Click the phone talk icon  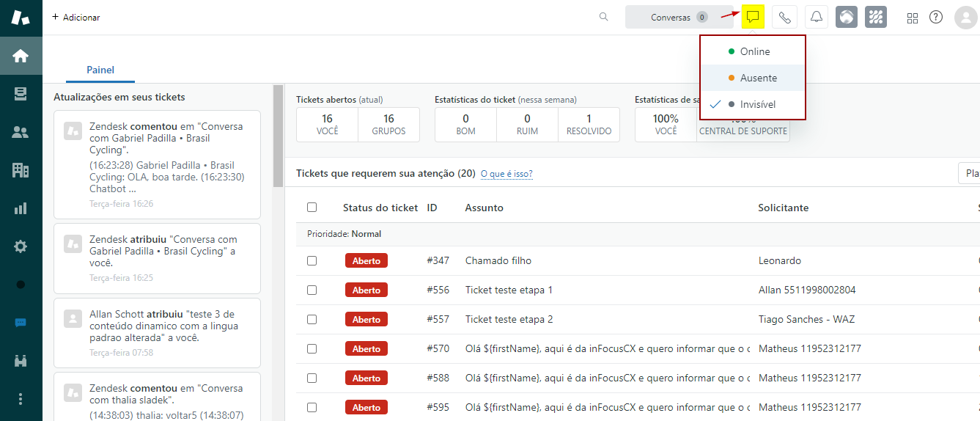coord(784,18)
